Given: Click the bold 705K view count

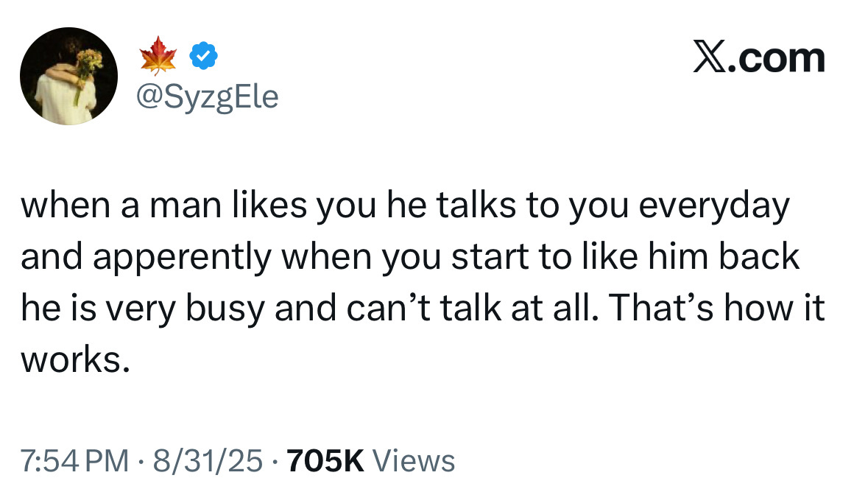Looking at the screenshot, I should 325,460.
